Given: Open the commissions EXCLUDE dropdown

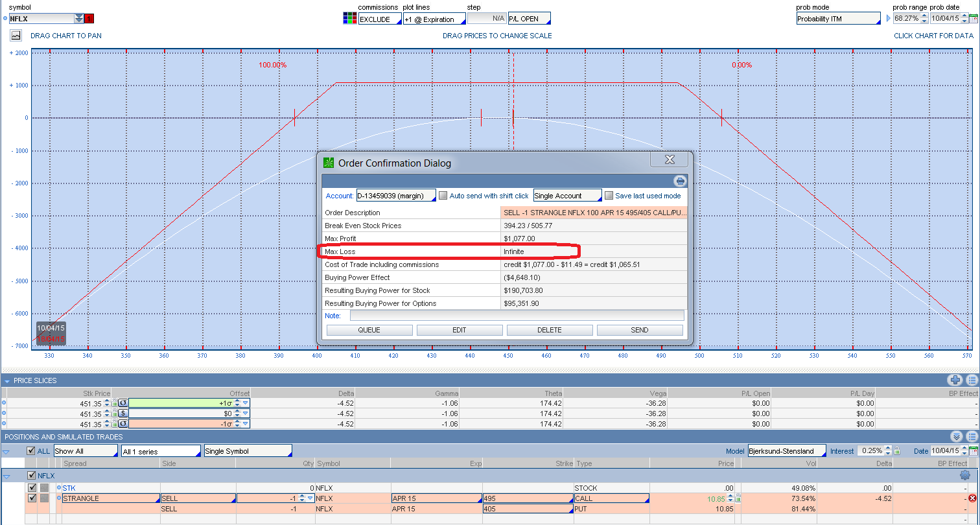Looking at the screenshot, I should coord(379,19).
